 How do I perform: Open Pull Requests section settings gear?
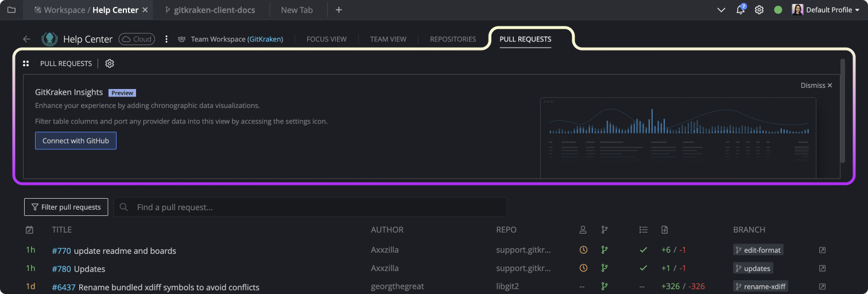(110, 63)
